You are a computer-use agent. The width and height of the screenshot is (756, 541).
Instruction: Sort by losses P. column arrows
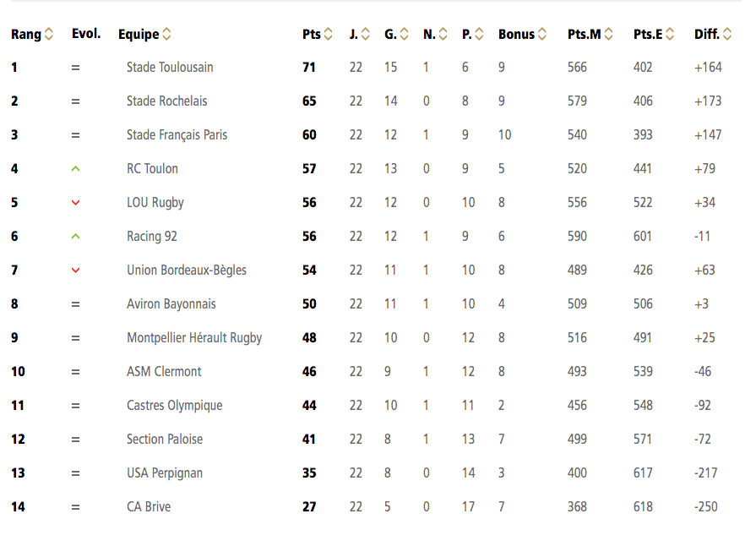coord(479,34)
